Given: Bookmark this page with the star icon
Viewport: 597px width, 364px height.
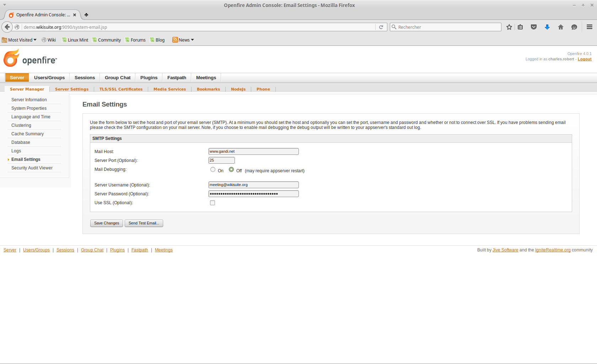Looking at the screenshot, I should (509, 27).
